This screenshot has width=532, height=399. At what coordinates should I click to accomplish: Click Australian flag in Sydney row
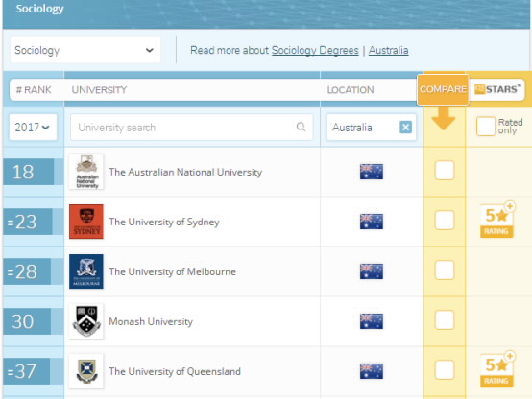coord(372,222)
